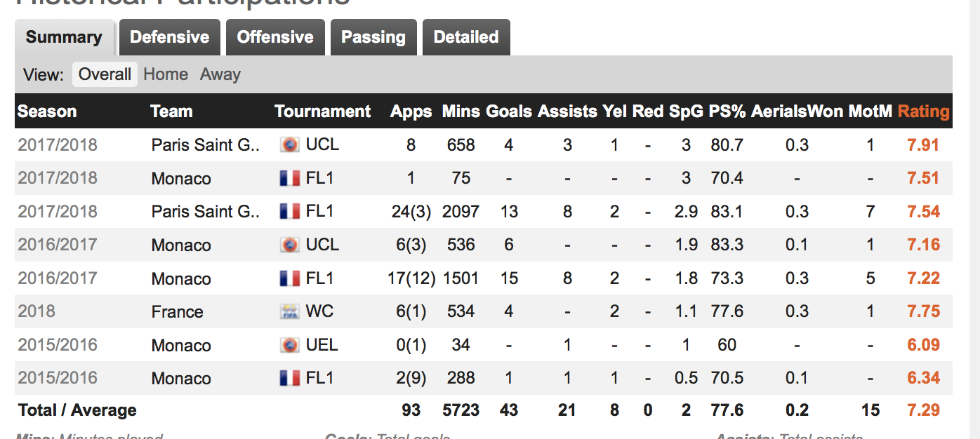Sort by the Assists column header
980x439 pixels.
[567, 112]
